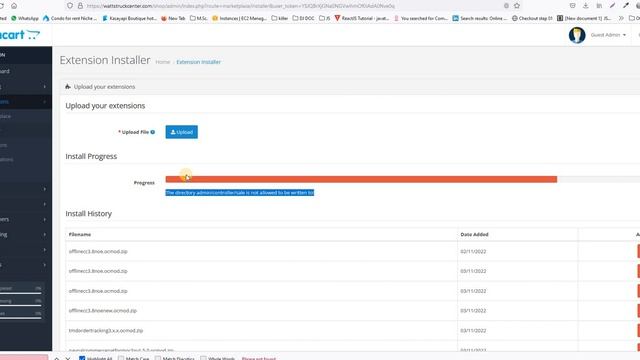
Task: Delete the offlinecc3.8noenew.ocmod.zip entry via red button
Action: pyautogui.click(x=638, y=311)
